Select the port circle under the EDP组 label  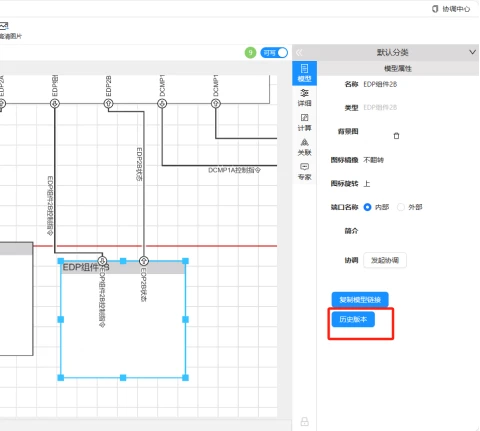pyautogui.click(x=55, y=104)
